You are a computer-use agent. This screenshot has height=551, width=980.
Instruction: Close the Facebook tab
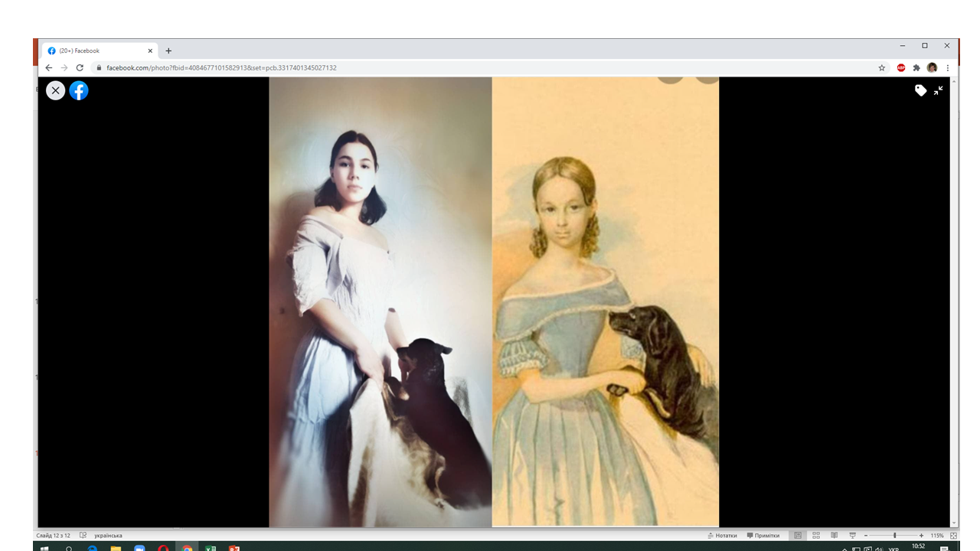click(150, 51)
